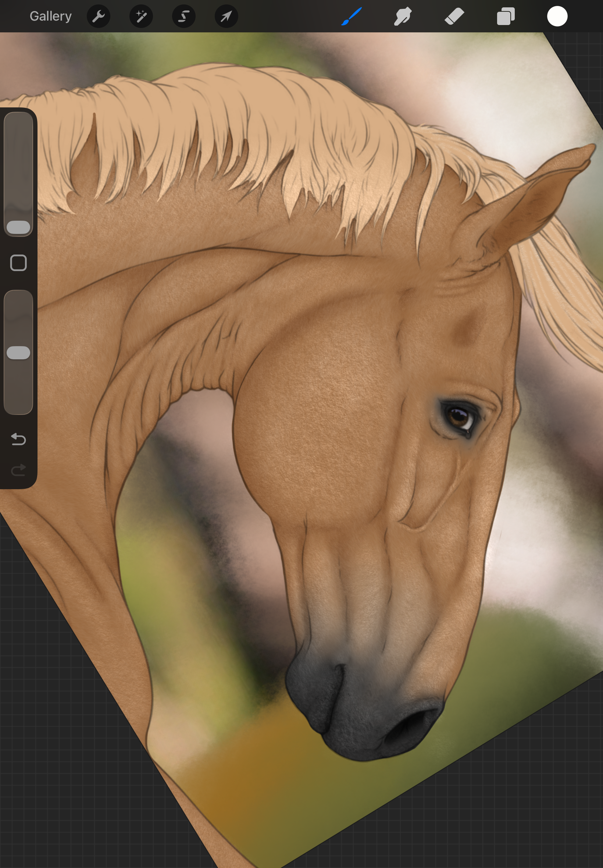
Task: Tap the brush size slider handle
Action: pyautogui.click(x=18, y=227)
